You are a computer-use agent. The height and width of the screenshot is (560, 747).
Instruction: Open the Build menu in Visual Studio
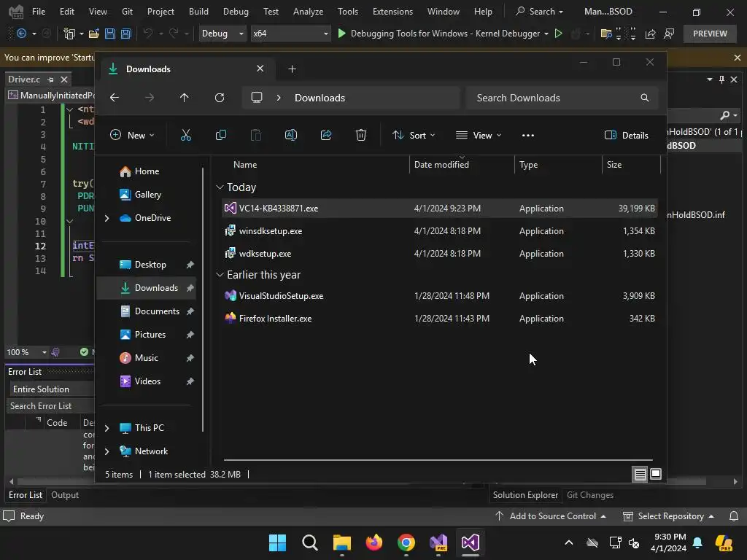coord(198,12)
